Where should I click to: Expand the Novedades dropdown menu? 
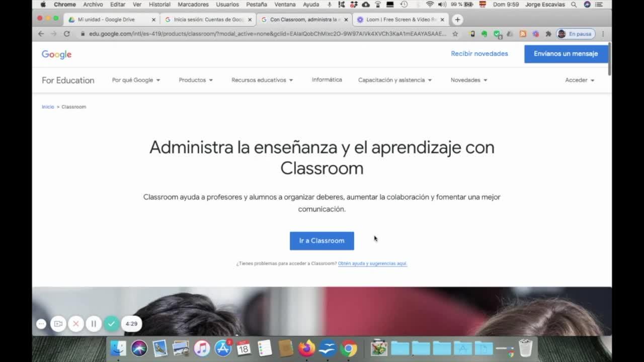pos(469,80)
